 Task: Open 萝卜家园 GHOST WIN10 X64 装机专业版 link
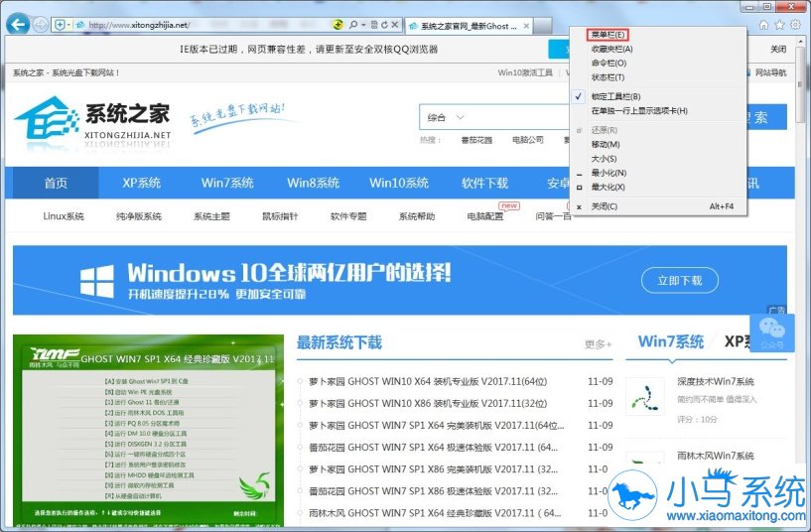click(428, 381)
